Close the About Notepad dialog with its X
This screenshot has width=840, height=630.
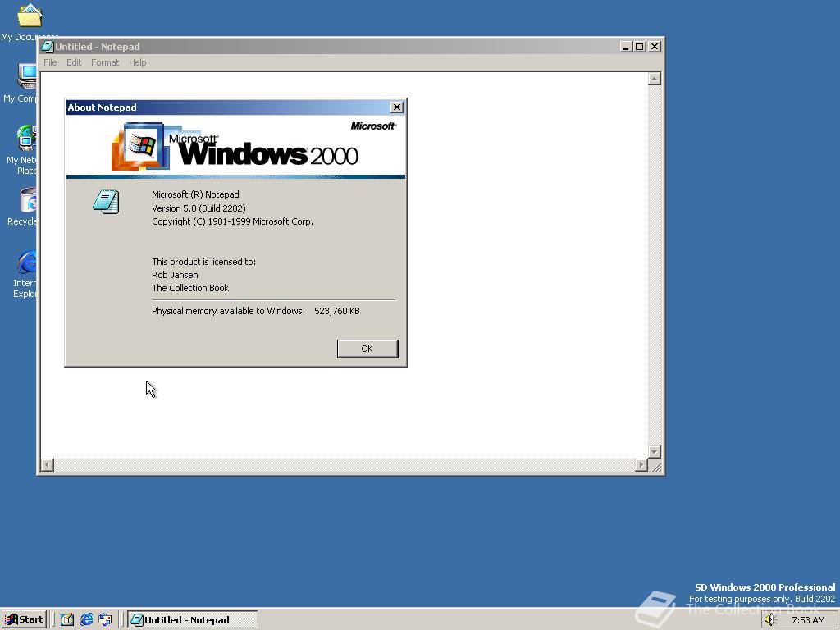tap(396, 107)
